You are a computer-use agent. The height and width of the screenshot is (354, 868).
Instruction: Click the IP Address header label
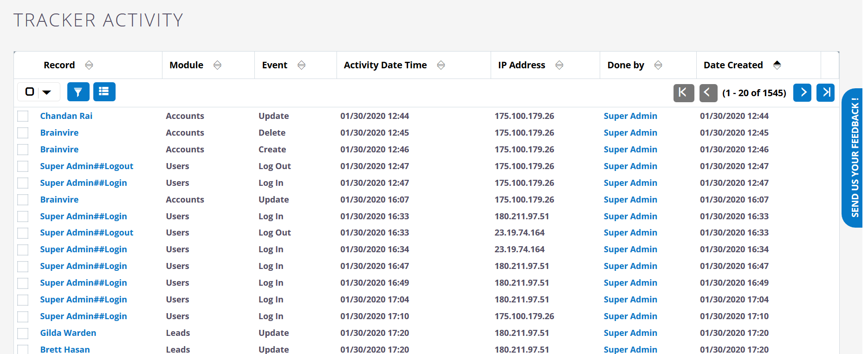click(x=522, y=65)
